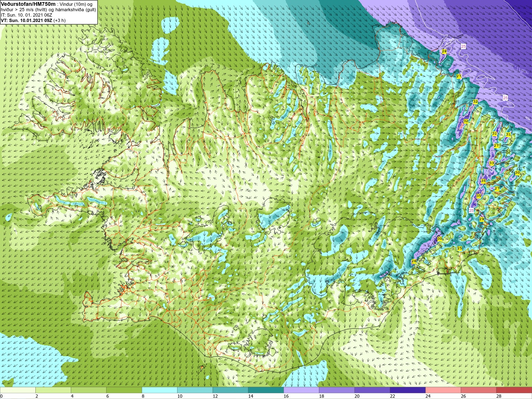532x399 pixels.
Task: Click the yellow gust label 28 on the map
Action: point(444,52)
